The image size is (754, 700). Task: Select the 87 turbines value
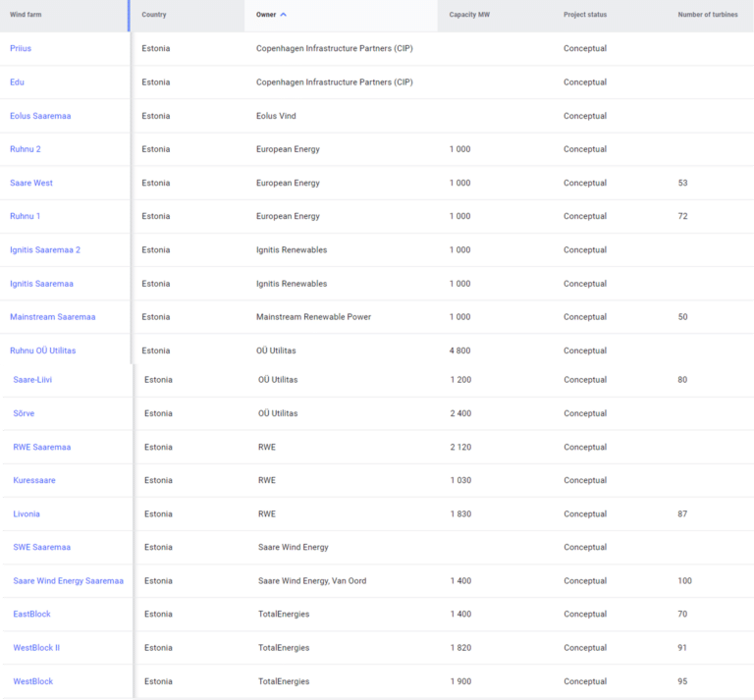(682, 513)
